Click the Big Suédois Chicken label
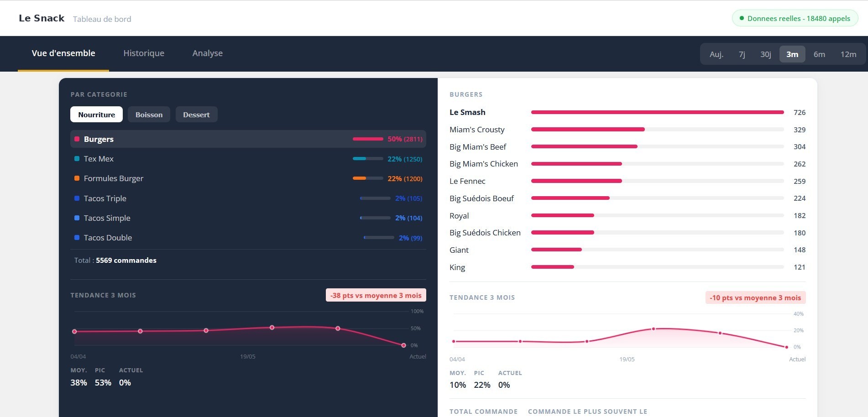 pos(485,233)
